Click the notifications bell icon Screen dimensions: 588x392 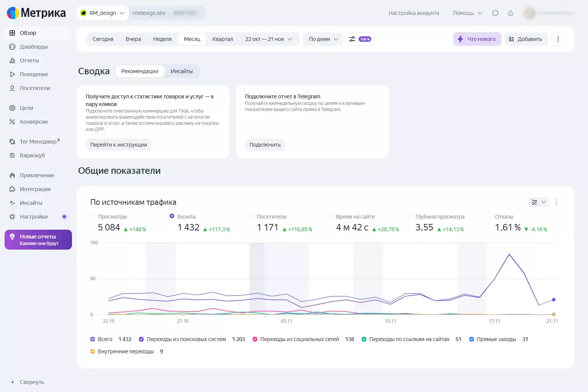point(511,13)
